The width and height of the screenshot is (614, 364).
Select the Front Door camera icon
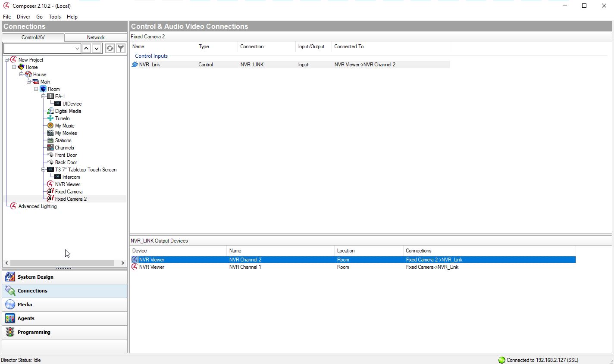tap(50, 155)
